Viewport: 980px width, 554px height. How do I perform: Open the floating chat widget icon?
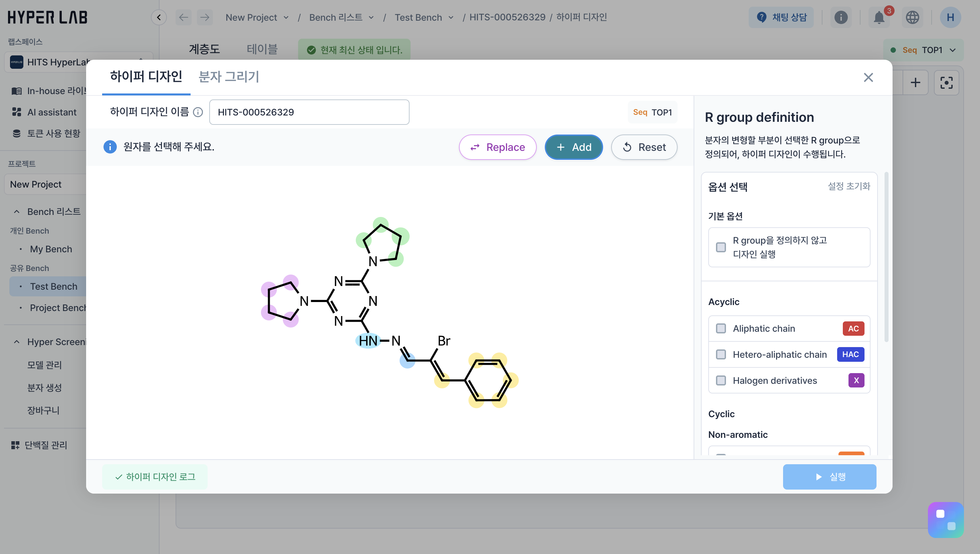click(945, 520)
